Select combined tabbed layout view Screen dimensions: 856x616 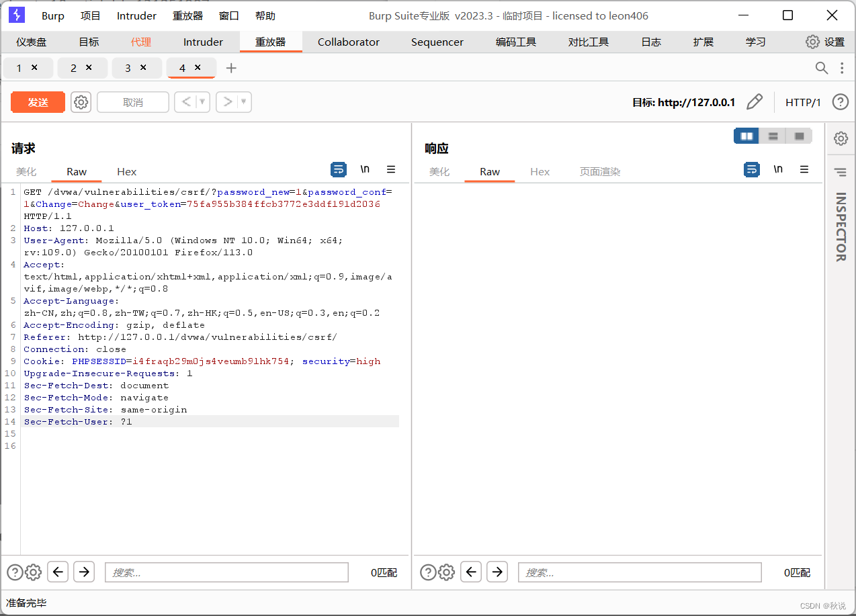click(x=800, y=136)
